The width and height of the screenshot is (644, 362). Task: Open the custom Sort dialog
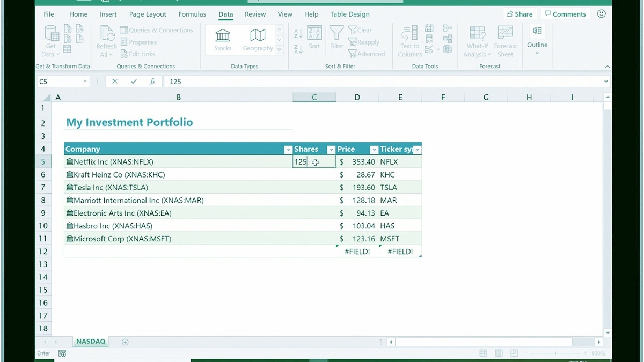coord(314,38)
